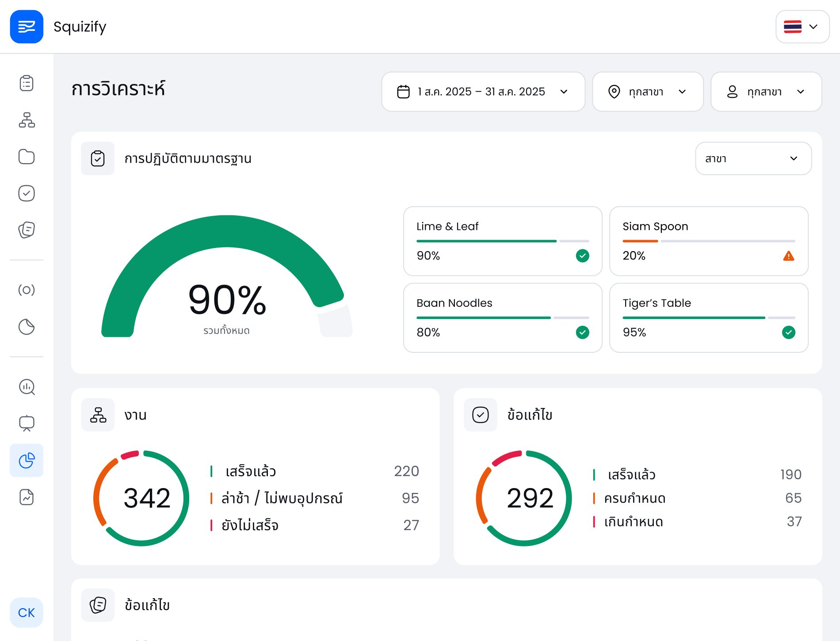The width and height of the screenshot is (840, 641).
Task: Open the language flag dropdown
Action: (x=802, y=27)
